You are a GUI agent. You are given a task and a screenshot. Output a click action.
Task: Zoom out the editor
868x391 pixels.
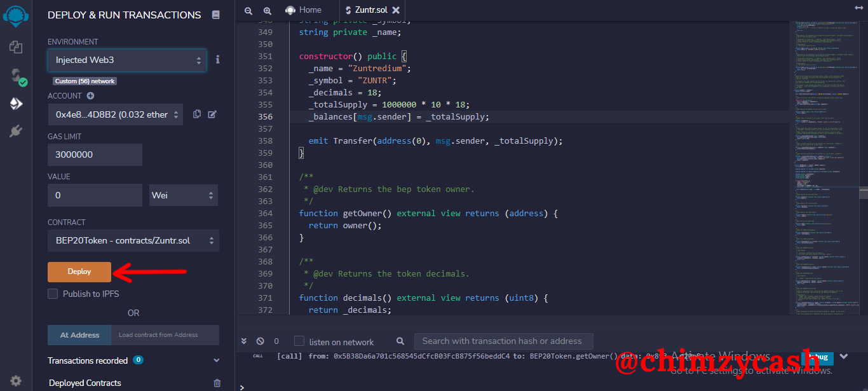[248, 10]
